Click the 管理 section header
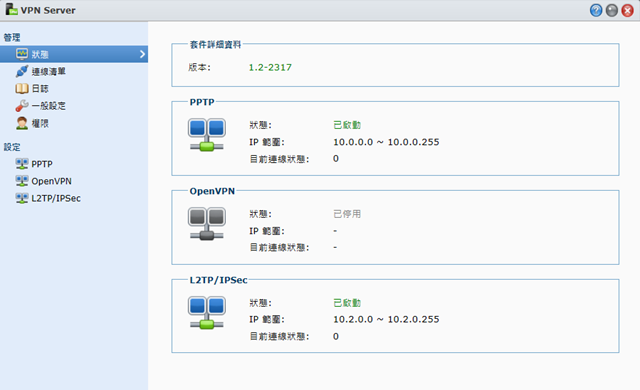Screen dimensions: 640x390 (x=12, y=38)
